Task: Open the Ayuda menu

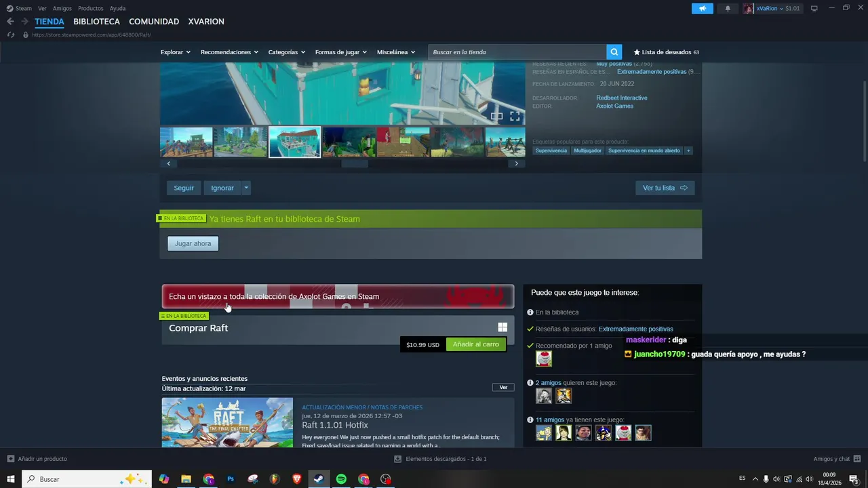Action: point(117,8)
